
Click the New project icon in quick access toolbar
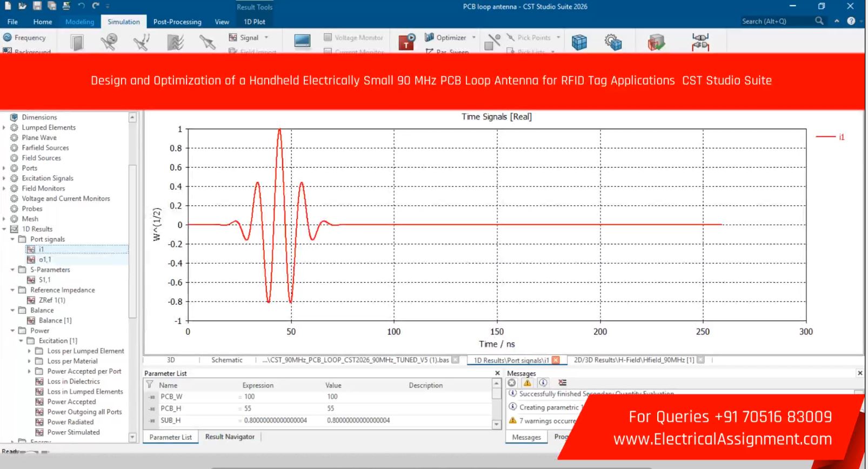click(x=8, y=6)
